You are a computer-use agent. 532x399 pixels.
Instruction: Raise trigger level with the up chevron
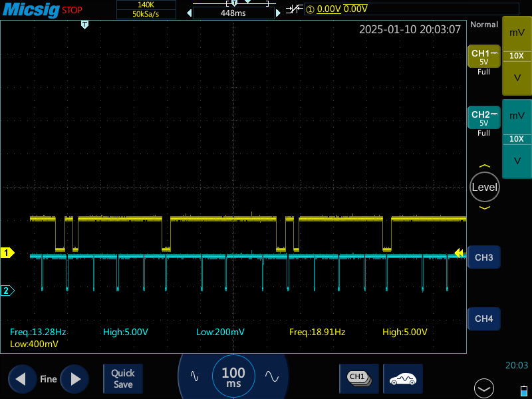pos(485,166)
